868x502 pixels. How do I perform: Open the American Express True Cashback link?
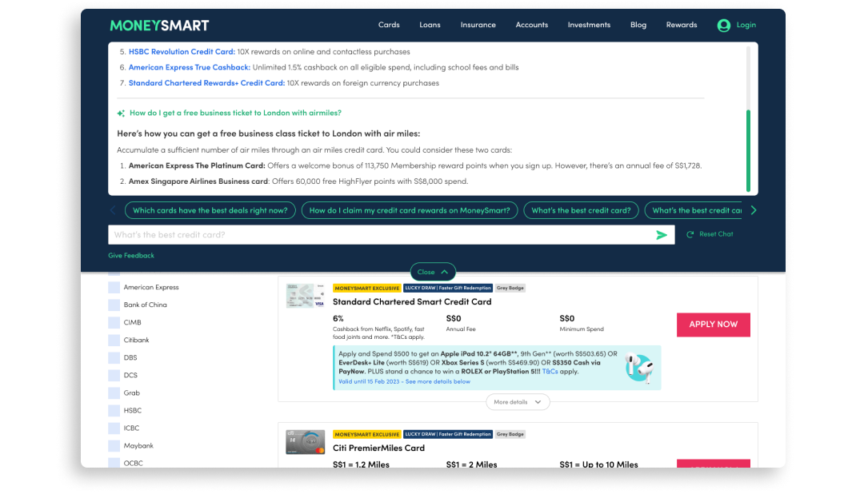click(x=190, y=67)
